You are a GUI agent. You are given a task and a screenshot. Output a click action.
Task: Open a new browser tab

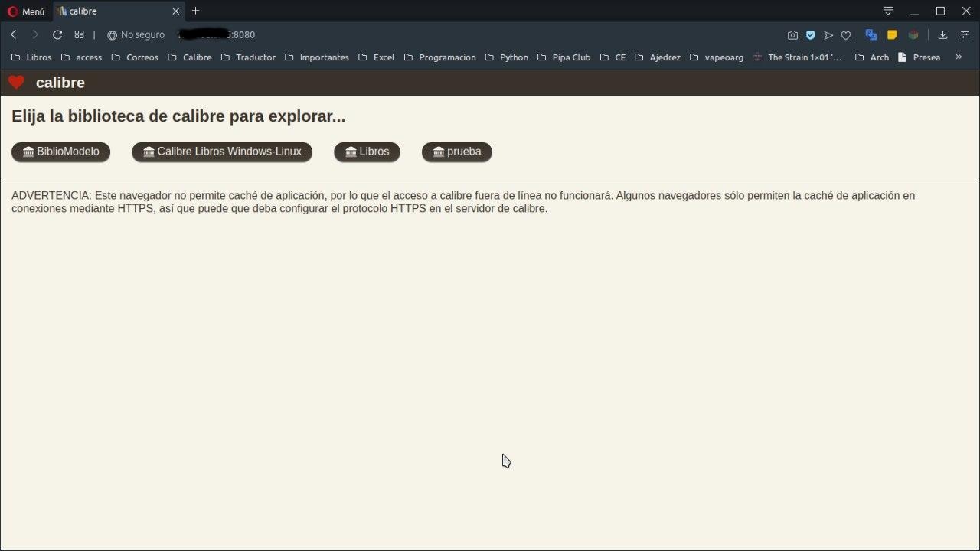click(x=195, y=11)
